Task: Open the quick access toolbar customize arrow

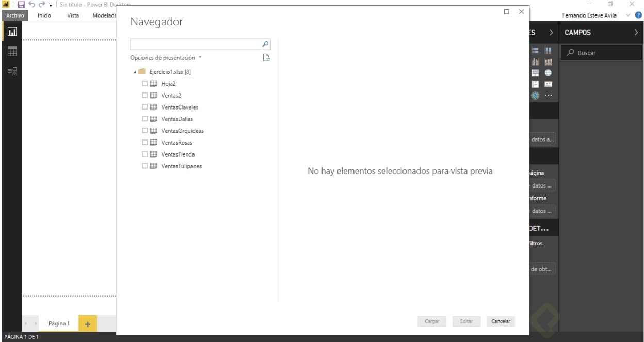Action: (x=51, y=5)
